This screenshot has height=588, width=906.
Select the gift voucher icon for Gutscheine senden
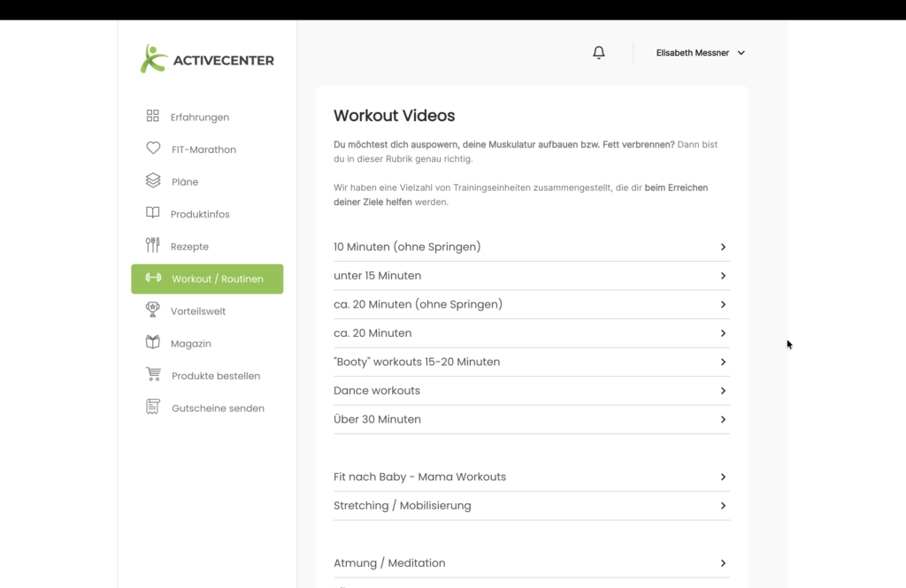tap(153, 407)
